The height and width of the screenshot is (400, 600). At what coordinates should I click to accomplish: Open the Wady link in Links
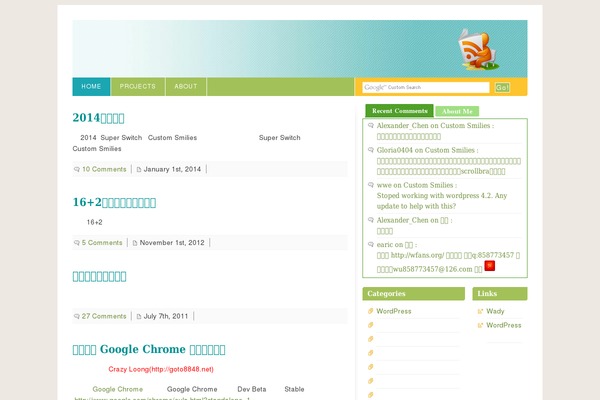click(x=495, y=311)
